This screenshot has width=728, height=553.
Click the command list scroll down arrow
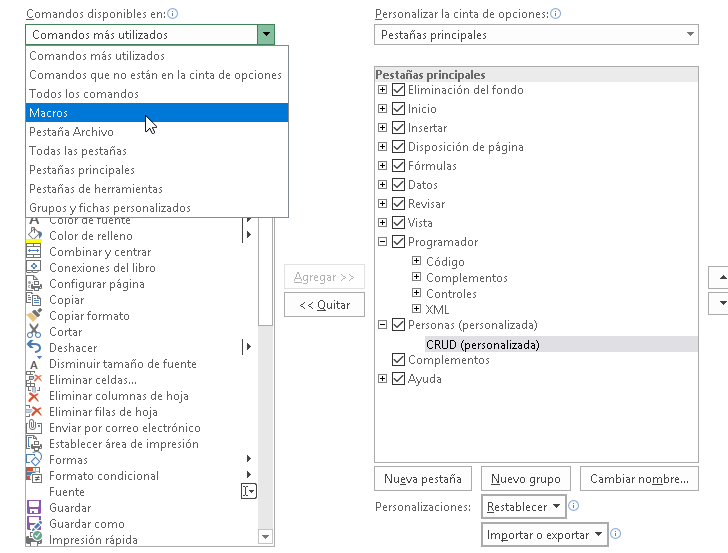point(266,537)
